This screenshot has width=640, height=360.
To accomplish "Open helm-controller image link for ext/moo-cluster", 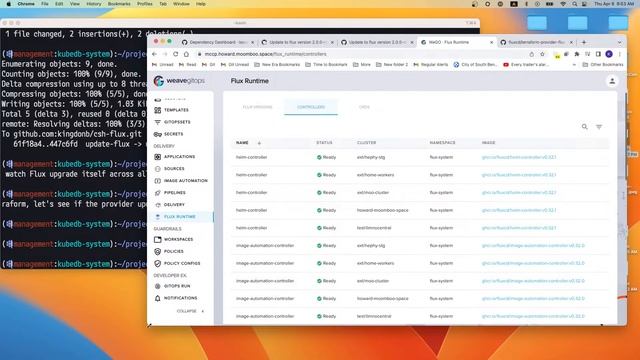I will [519, 193].
